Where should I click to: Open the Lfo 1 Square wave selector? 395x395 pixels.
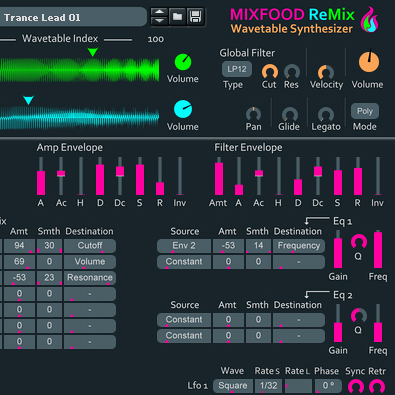(233, 386)
